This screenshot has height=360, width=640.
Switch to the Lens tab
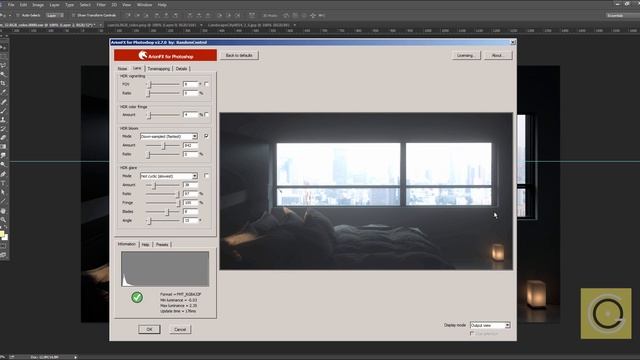[137, 68]
